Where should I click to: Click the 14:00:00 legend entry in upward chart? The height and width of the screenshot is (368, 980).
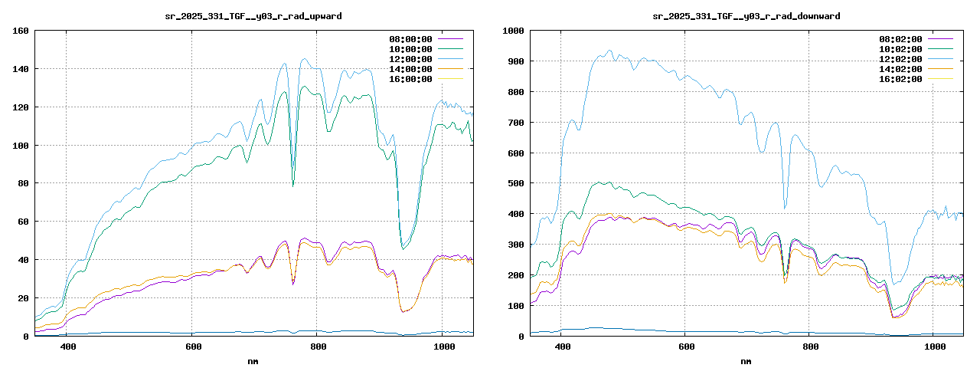409,69
